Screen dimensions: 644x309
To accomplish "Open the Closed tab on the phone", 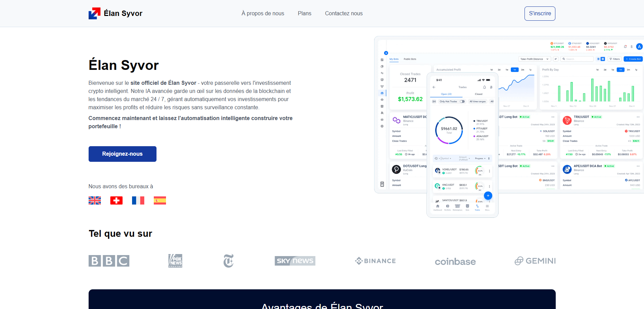I will 479,94.
